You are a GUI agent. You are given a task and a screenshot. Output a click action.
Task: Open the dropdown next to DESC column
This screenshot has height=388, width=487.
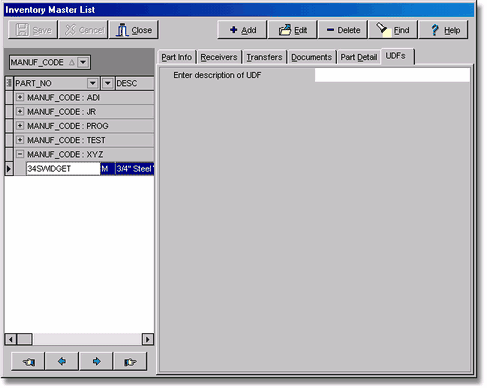[107, 83]
